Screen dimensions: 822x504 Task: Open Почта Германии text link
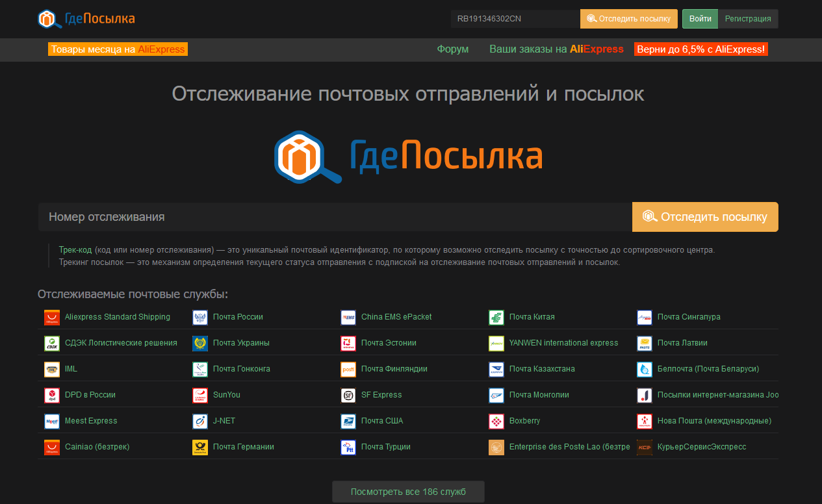244,447
